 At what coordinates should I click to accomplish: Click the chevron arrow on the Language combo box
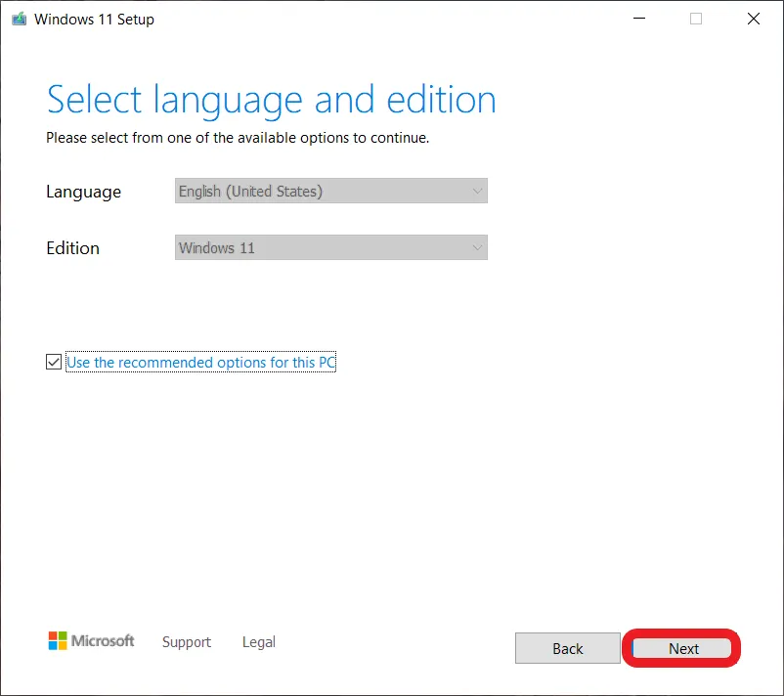(x=477, y=192)
